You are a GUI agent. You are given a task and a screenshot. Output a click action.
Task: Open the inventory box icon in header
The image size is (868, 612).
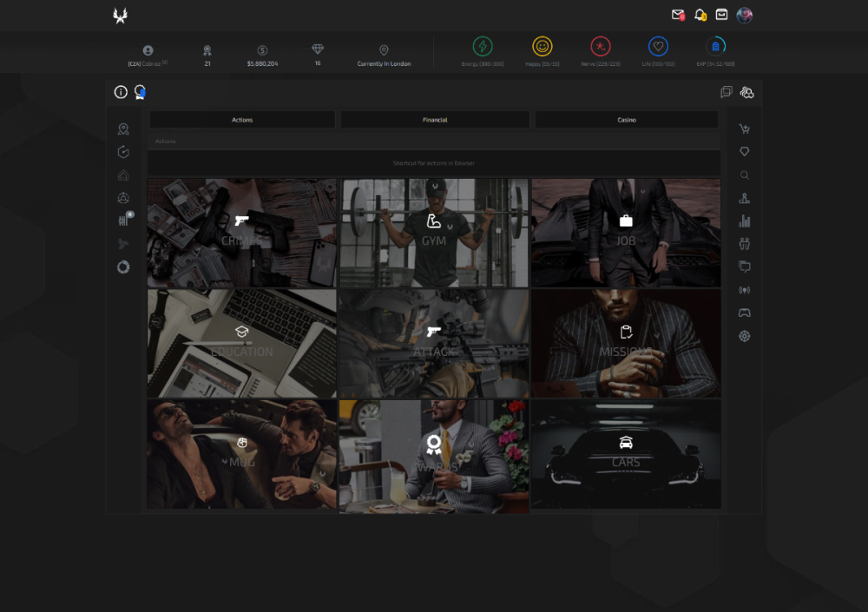[x=721, y=15]
